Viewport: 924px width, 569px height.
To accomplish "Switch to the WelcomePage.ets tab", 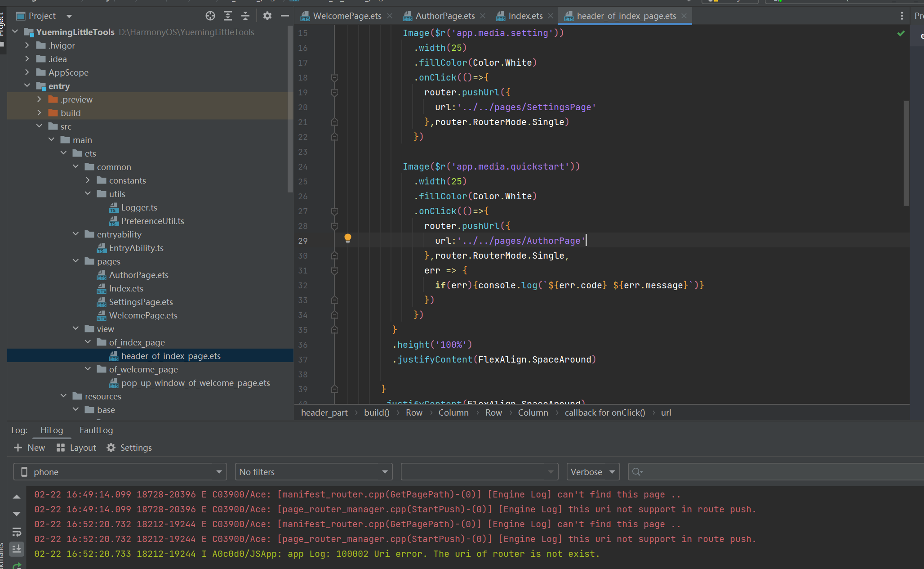I will pyautogui.click(x=346, y=16).
